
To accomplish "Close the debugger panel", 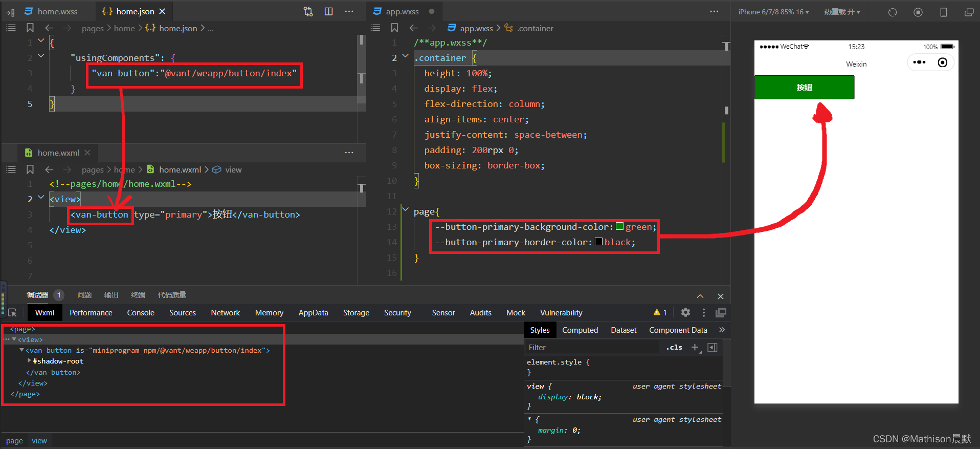I will [x=721, y=296].
